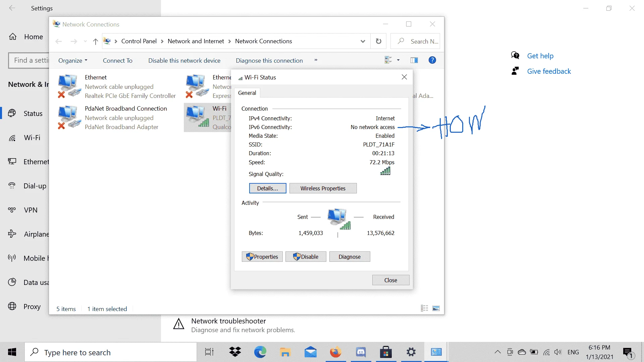
Task: Switch to large icons view in status bar
Action: point(436,308)
